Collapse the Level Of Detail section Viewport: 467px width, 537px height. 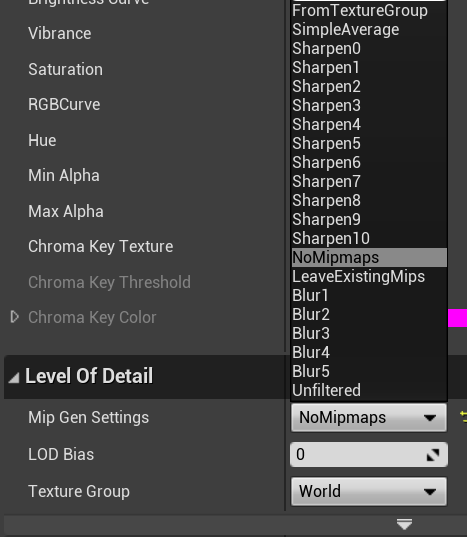[x=13, y=377]
